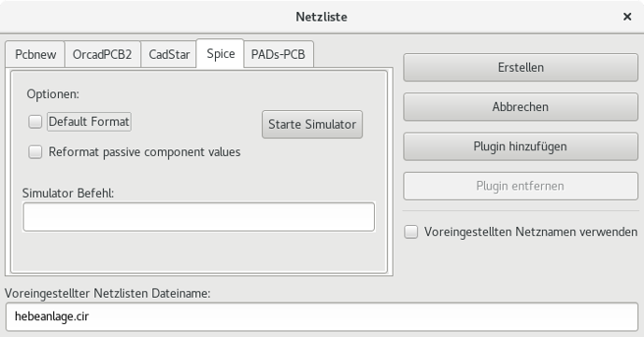The height and width of the screenshot is (337, 644).
Task: Select the CadStar tab
Action: pyautogui.click(x=169, y=54)
